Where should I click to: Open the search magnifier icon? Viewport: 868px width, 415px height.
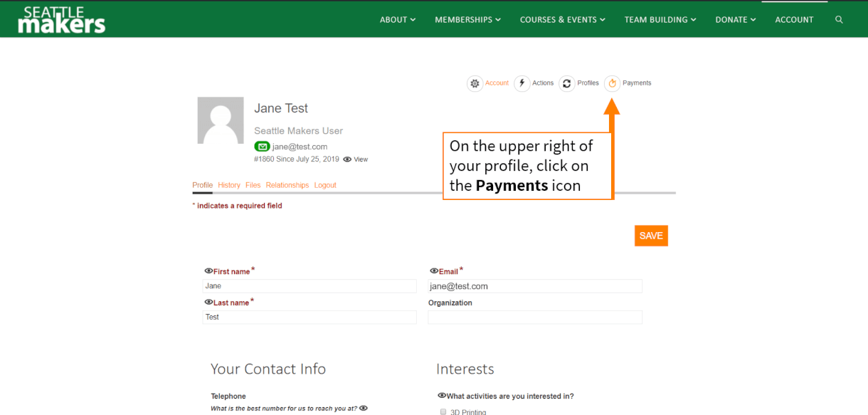[x=839, y=20]
